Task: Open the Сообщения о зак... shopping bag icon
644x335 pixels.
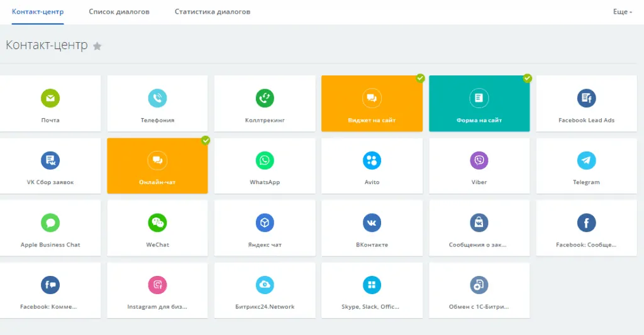Action: point(479,222)
